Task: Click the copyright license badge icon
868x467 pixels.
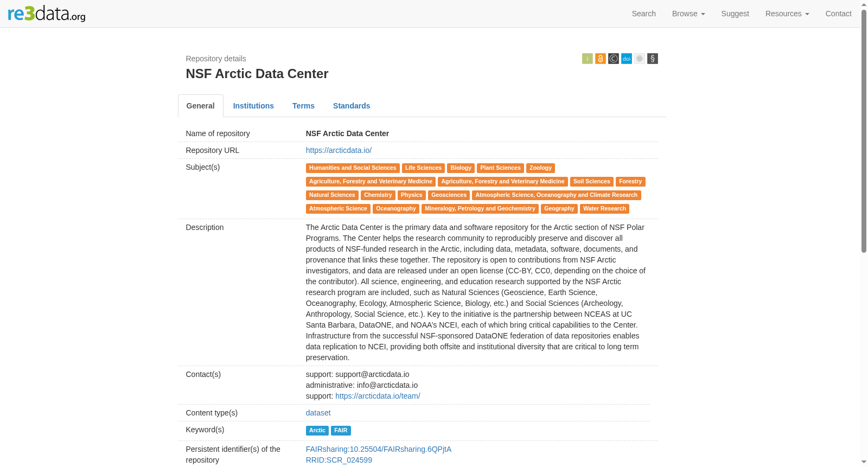Action: (x=613, y=59)
